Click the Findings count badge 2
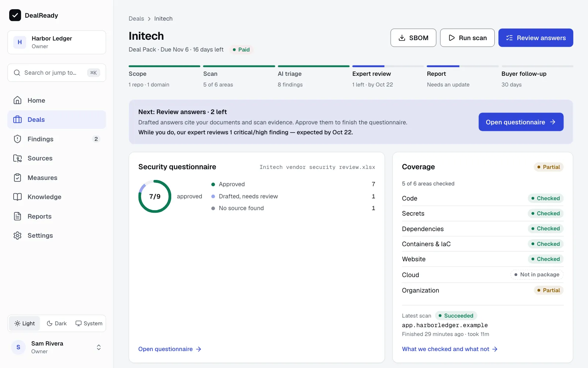The width and height of the screenshot is (588, 368). click(96, 139)
